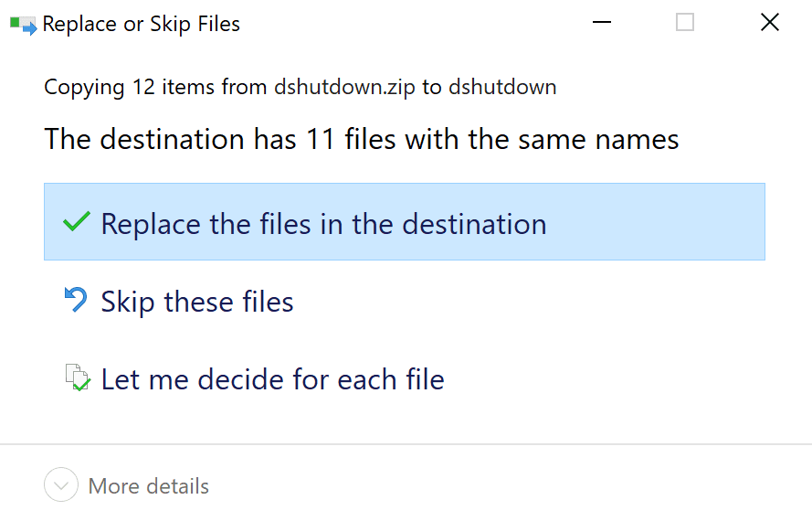Select Skip these files

pyautogui.click(x=197, y=302)
